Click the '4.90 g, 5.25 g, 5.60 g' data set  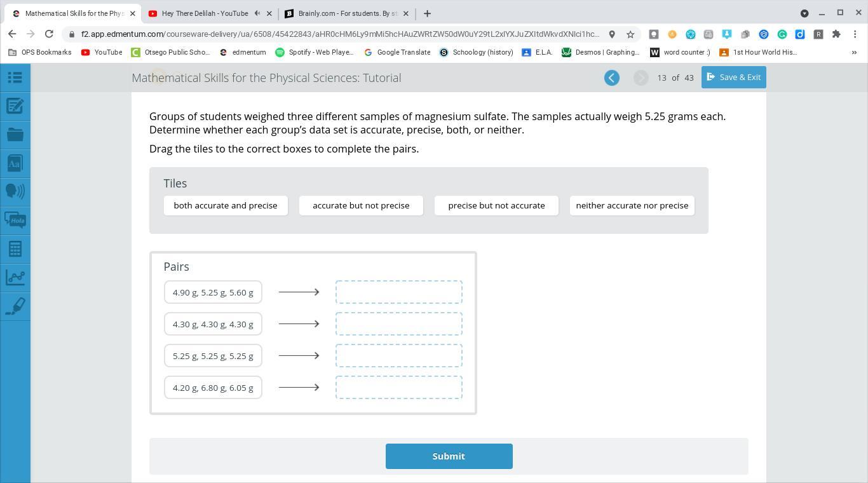(x=213, y=292)
